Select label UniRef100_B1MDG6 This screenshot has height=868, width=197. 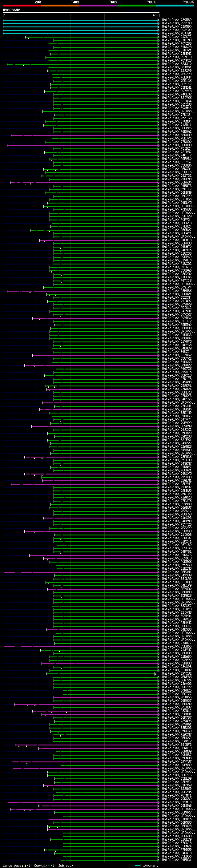point(177,416)
